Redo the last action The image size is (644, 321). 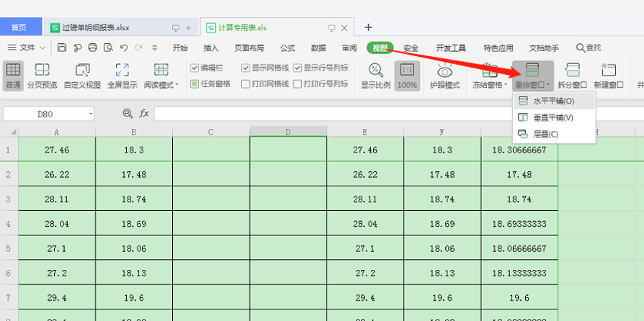click(x=139, y=48)
